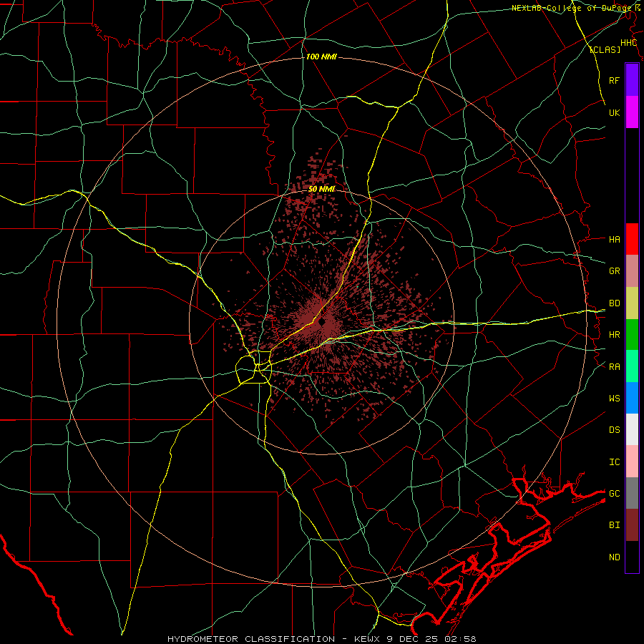Click the HA red legend swatch

(632, 239)
